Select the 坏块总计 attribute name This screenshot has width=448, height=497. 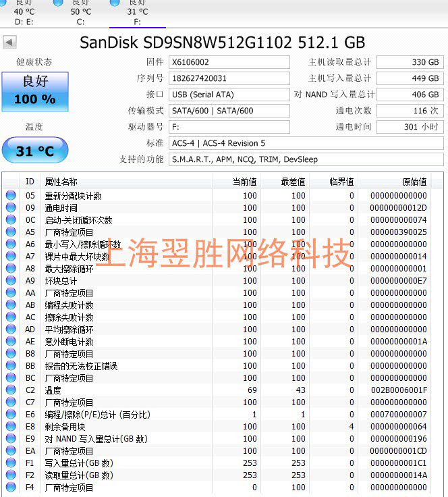point(61,281)
